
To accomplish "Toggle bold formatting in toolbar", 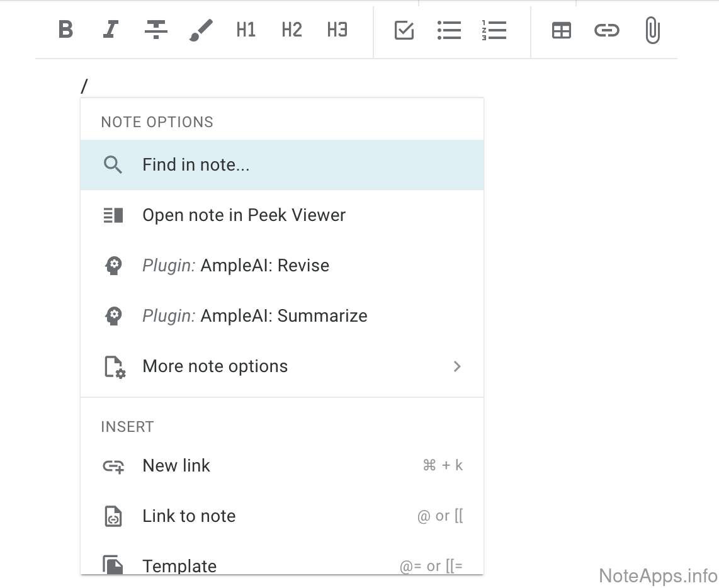I will coord(65,30).
